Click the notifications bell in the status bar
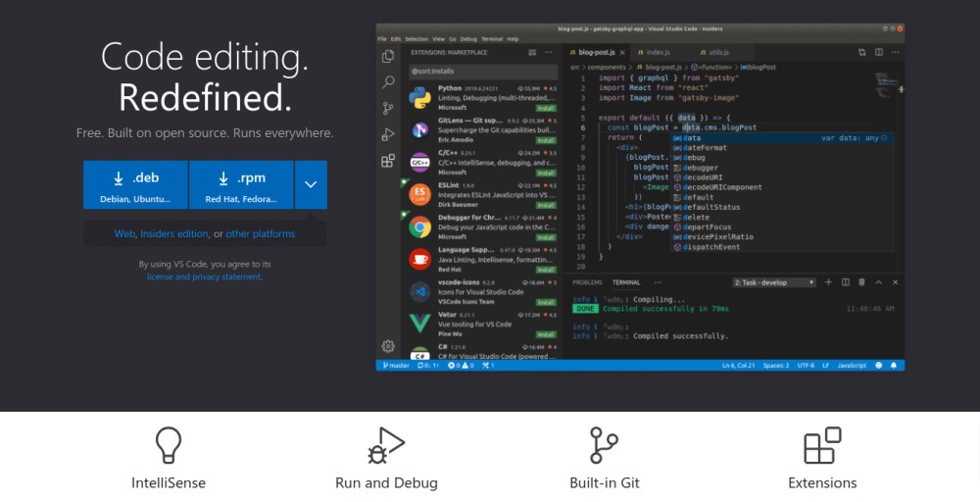 894,365
